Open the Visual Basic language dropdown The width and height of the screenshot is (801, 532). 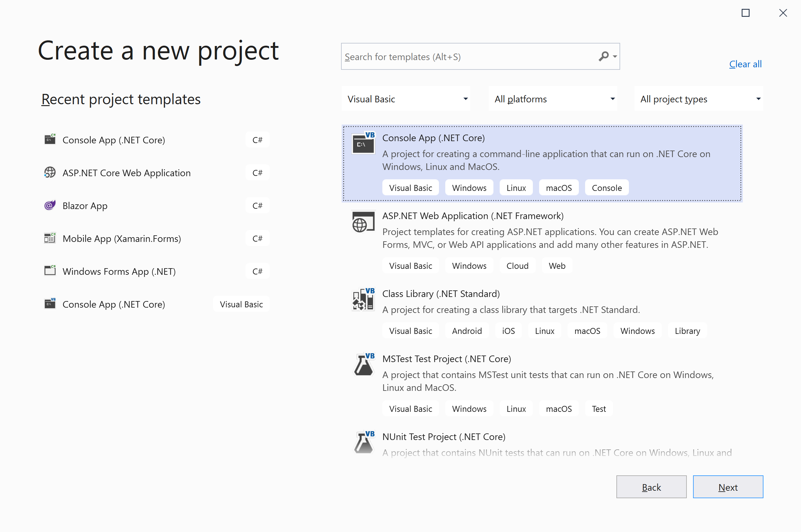(x=406, y=99)
